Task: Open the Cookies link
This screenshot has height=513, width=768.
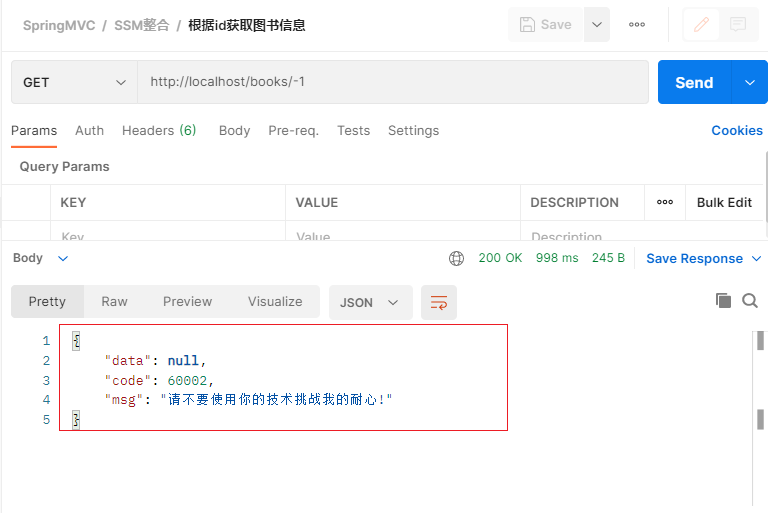Action: 737,130
